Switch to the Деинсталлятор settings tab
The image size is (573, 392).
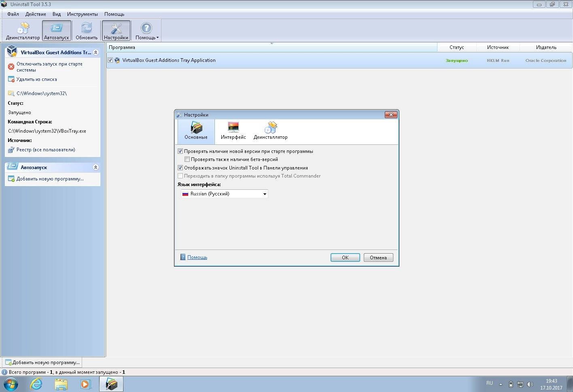(x=271, y=131)
